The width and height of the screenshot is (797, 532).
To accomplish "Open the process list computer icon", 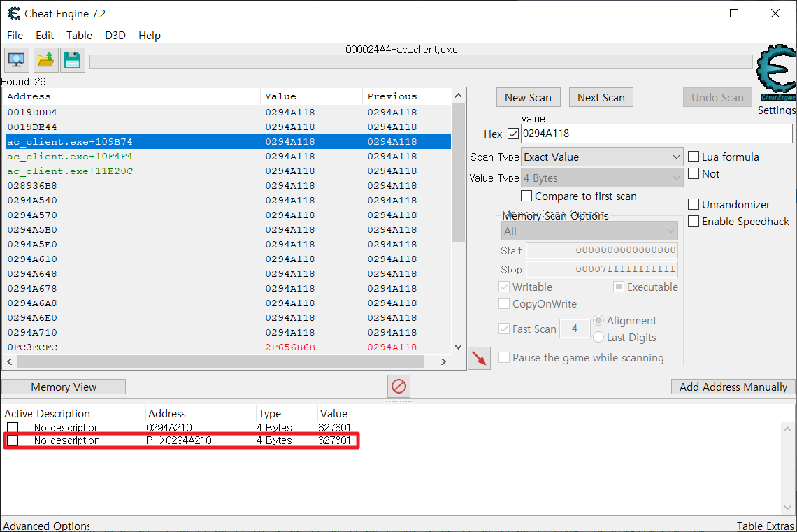I will coord(17,60).
